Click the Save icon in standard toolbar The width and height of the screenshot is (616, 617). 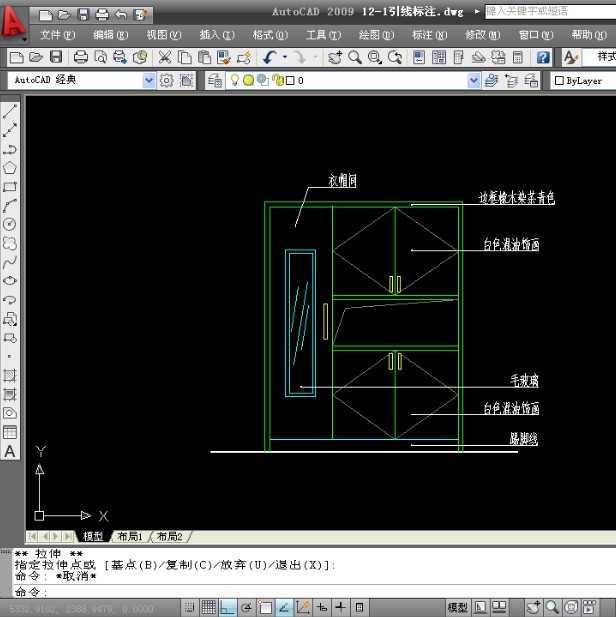pos(56,57)
